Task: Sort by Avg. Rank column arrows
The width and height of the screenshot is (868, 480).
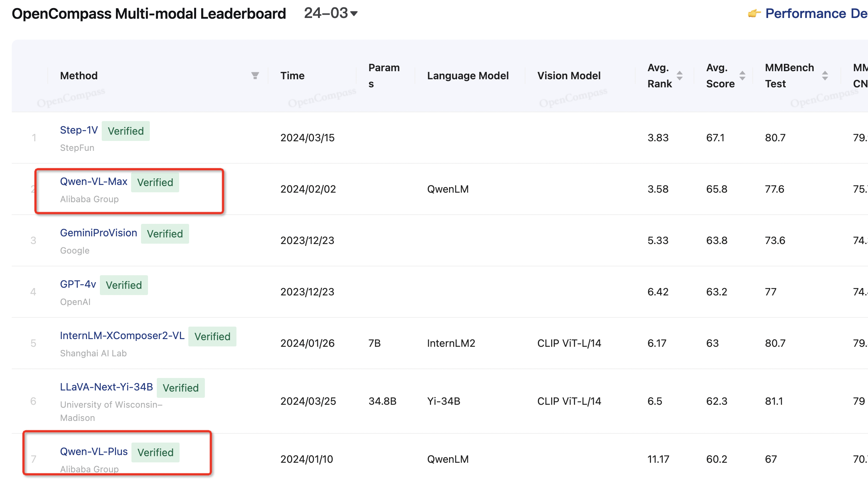Action: pyautogui.click(x=680, y=76)
